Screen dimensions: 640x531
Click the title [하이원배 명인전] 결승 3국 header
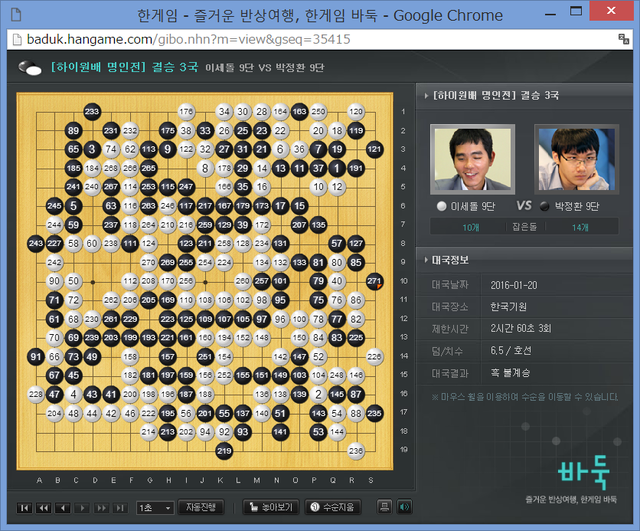click(124, 67)
